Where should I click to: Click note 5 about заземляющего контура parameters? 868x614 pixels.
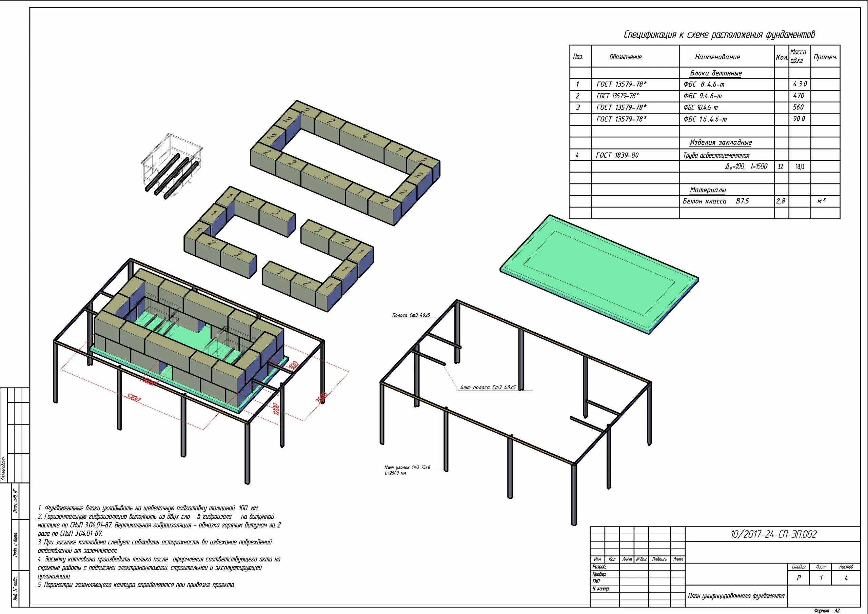[x=136, y=585]
